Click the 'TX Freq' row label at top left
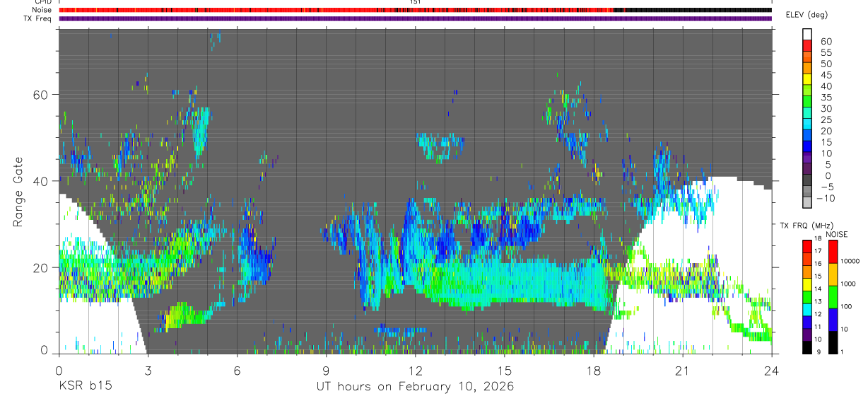 tap(39, 18)
